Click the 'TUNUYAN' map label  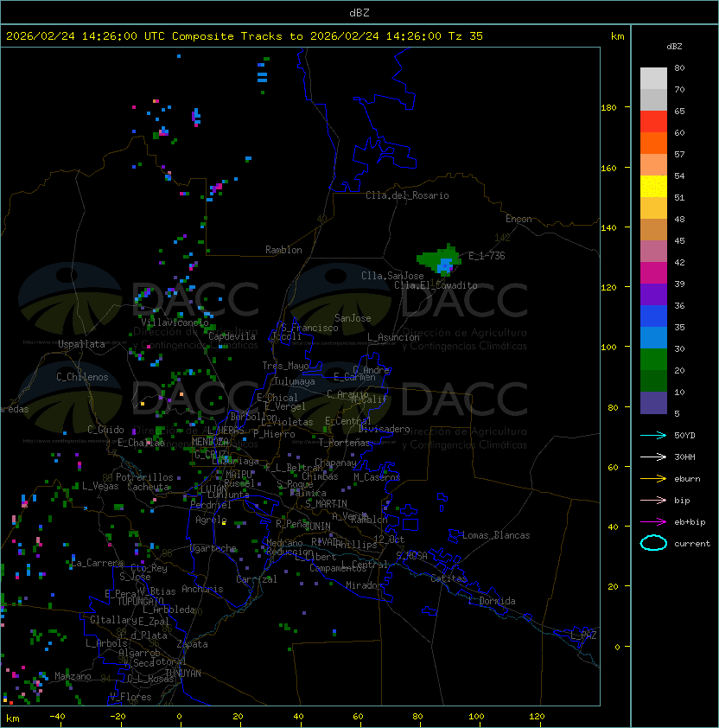tap(183, 674)
